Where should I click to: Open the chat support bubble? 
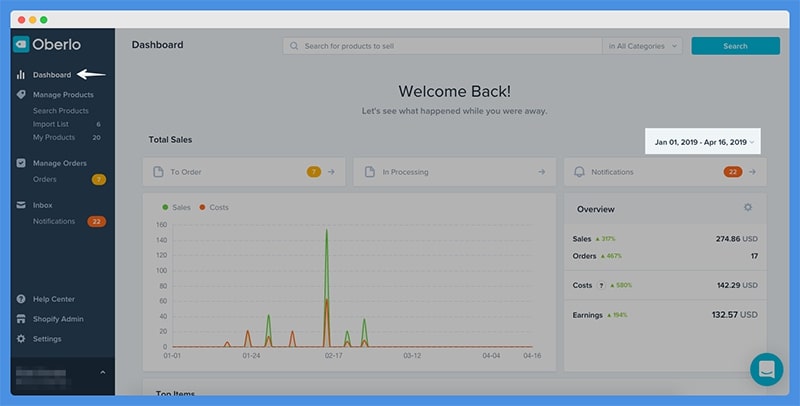tap(766, 368)
